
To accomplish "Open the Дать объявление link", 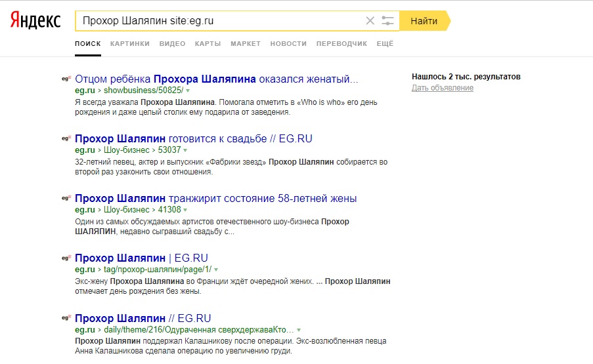I will 442,88.
